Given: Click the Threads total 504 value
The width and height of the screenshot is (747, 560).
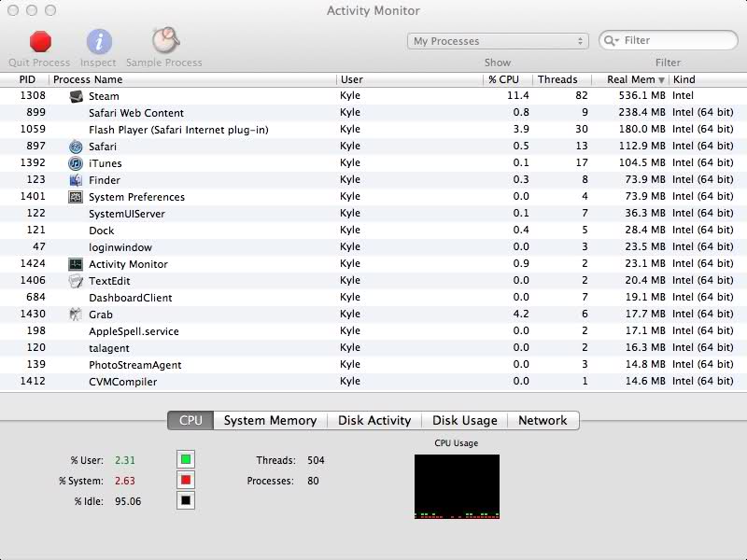Looking at the screenshot, I should [x=316, y=460].
